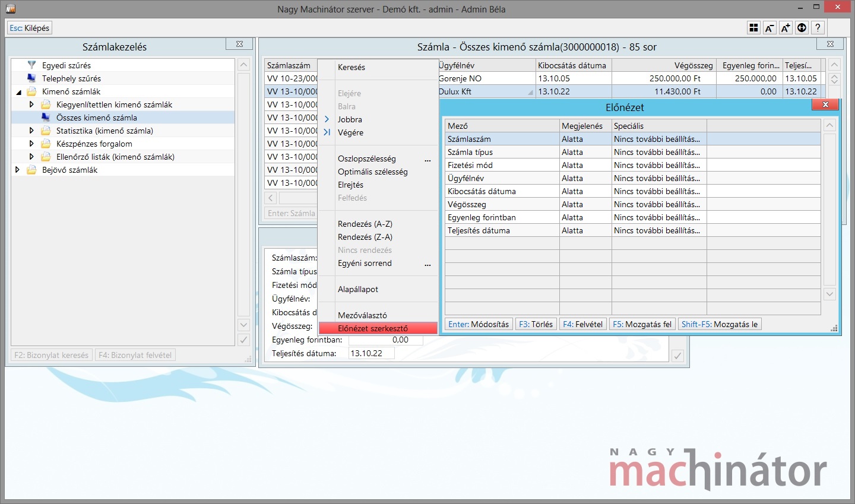Expand Ellenőrző listák (kimenő számlák) node
Screen dimensions: 855x504
click(31, 157)
